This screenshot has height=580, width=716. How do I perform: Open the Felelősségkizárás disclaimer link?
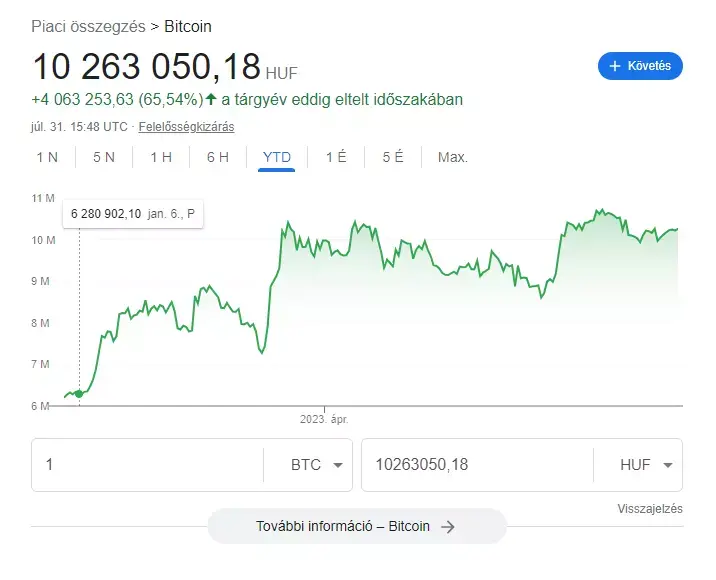pyautogui.click(x=186, y=127)
